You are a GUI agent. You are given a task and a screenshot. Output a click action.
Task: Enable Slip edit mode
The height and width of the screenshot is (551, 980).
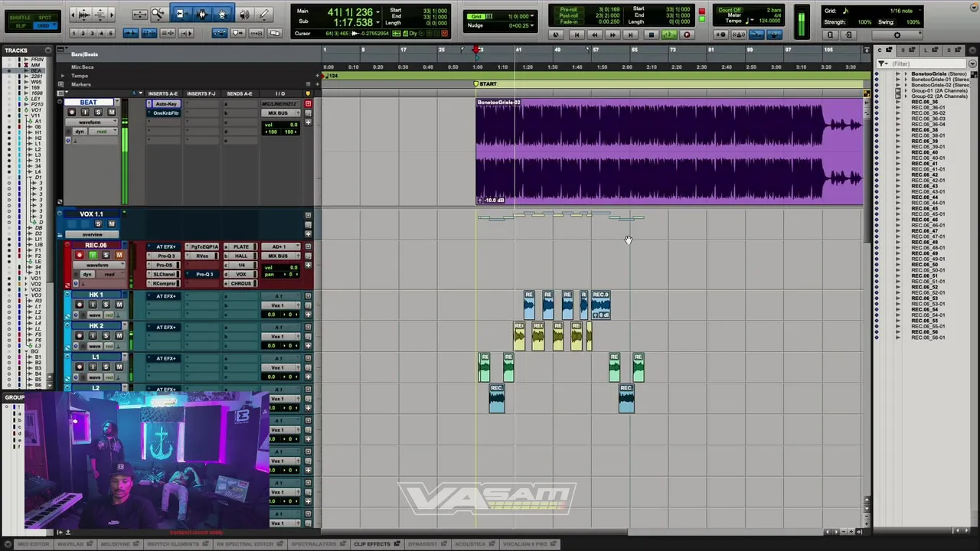[x=21, y=25]
